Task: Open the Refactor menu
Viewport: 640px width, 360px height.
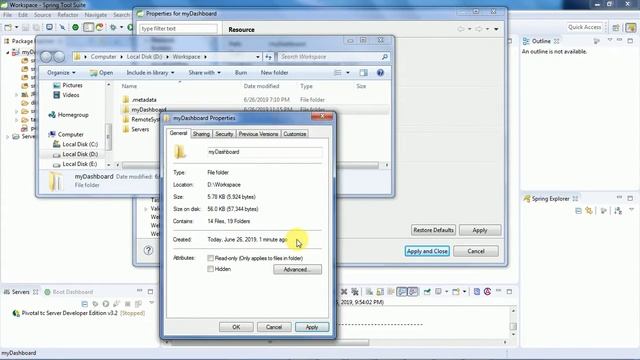Action: coord(68,15)
